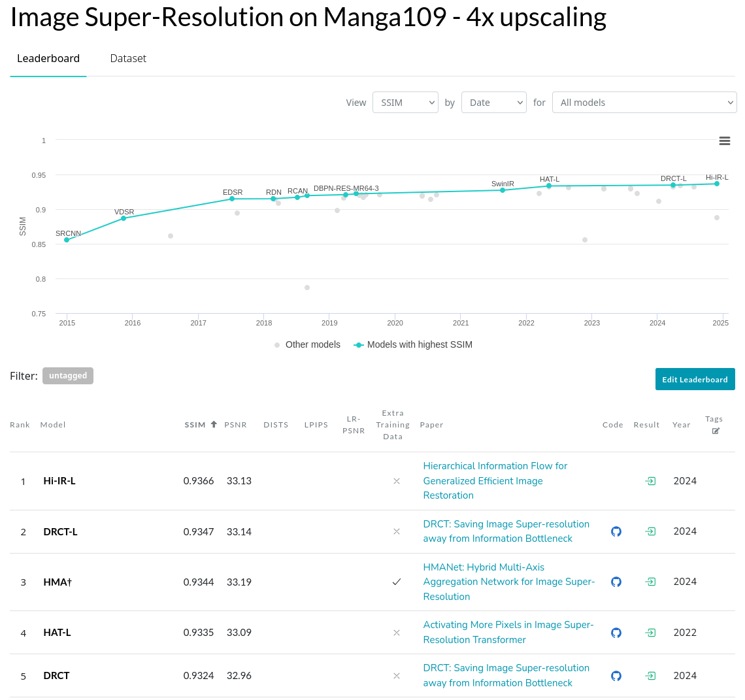This screenshot has height=700, width=745.
Task: Open the SSIM metric dropdown
Action: click(x=405, y=102)
